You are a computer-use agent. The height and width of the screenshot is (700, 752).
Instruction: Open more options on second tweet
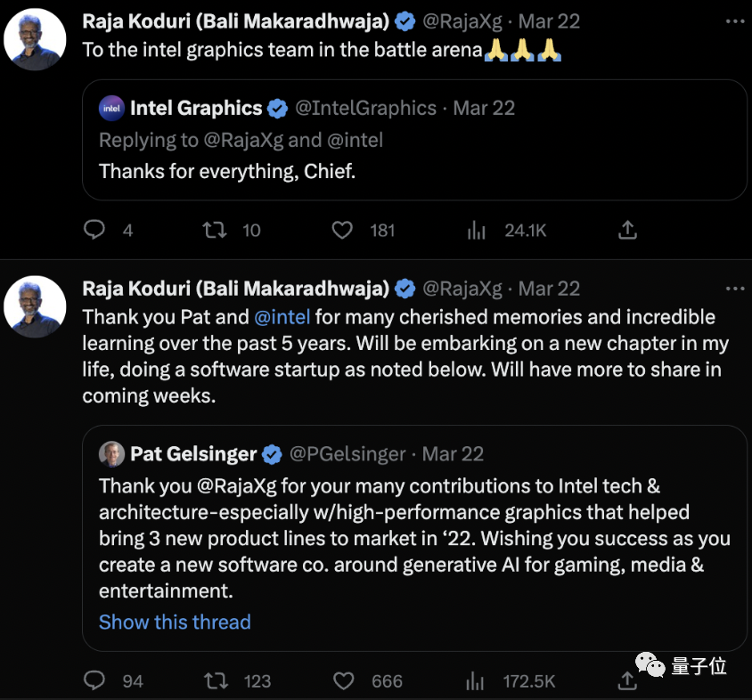pyautogui.click(x=734, y=289)
